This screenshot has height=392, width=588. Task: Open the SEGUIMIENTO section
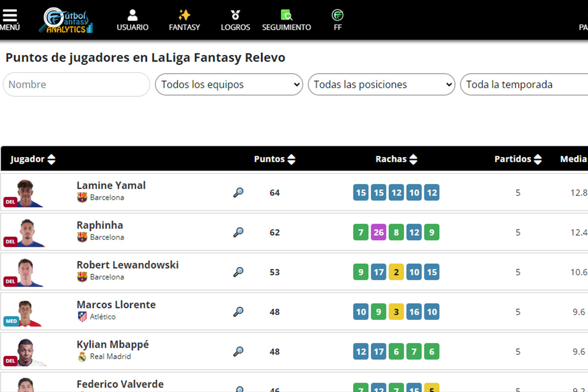pos(286,20)
